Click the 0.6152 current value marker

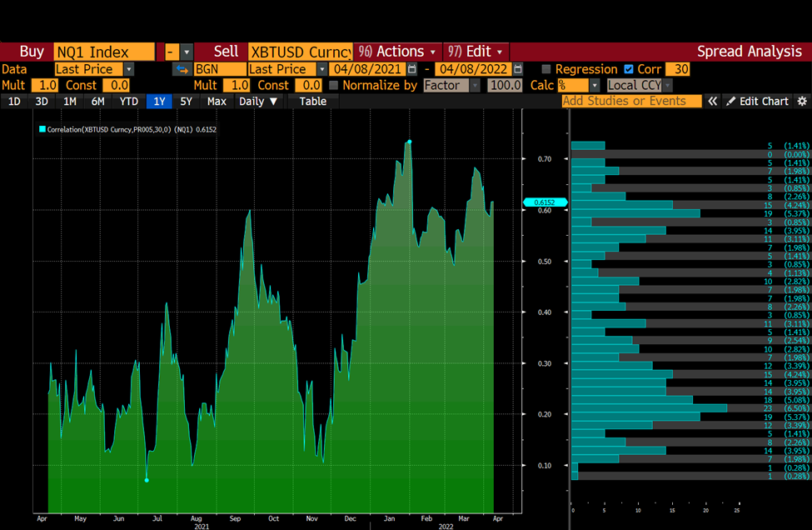[545, 202]
